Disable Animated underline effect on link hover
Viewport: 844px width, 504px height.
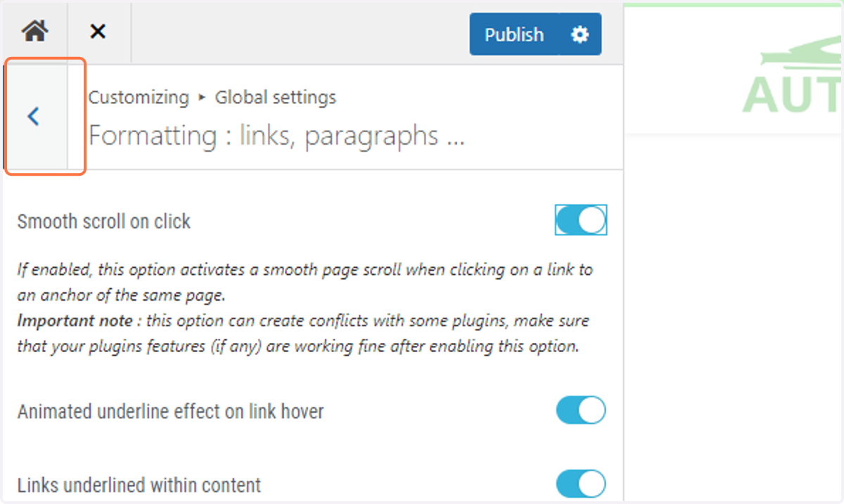[581, 411]
